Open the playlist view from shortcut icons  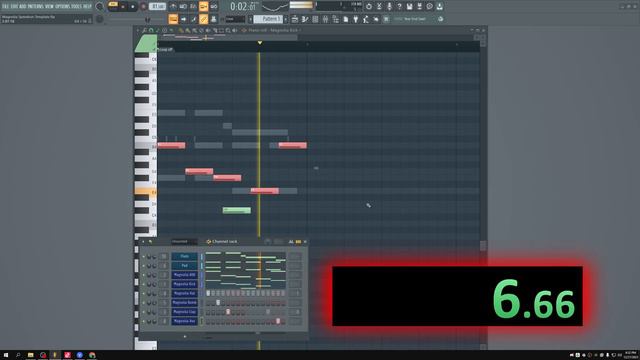pyautogui.click(x=295, y=19)
